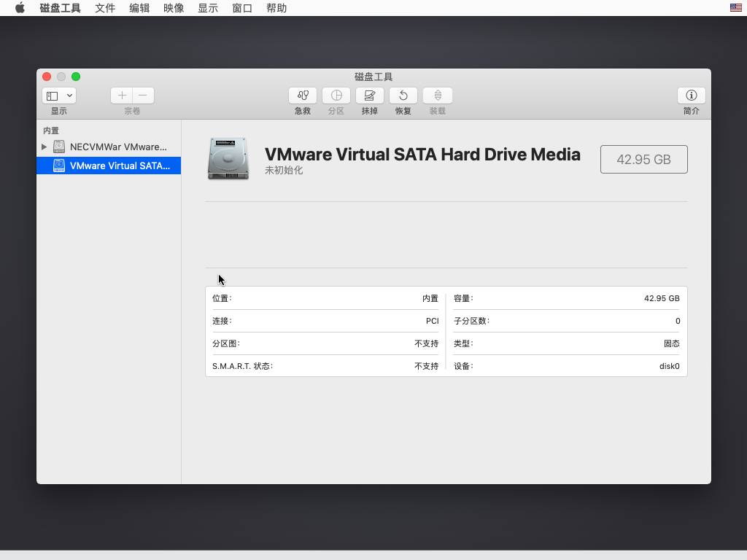Open the 磁盘工具 menu in menu bar
Screen dimensions: 747x560
point(60,8)
